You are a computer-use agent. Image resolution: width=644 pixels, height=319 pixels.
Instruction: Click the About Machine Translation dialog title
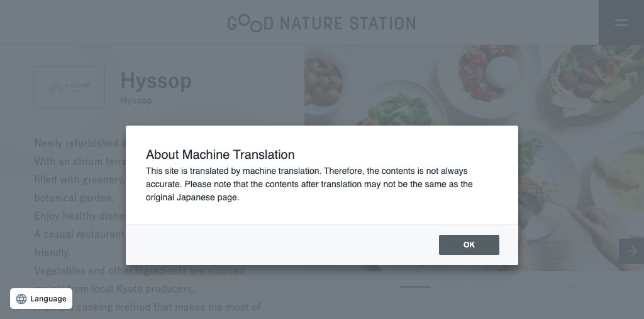(220, 154)
